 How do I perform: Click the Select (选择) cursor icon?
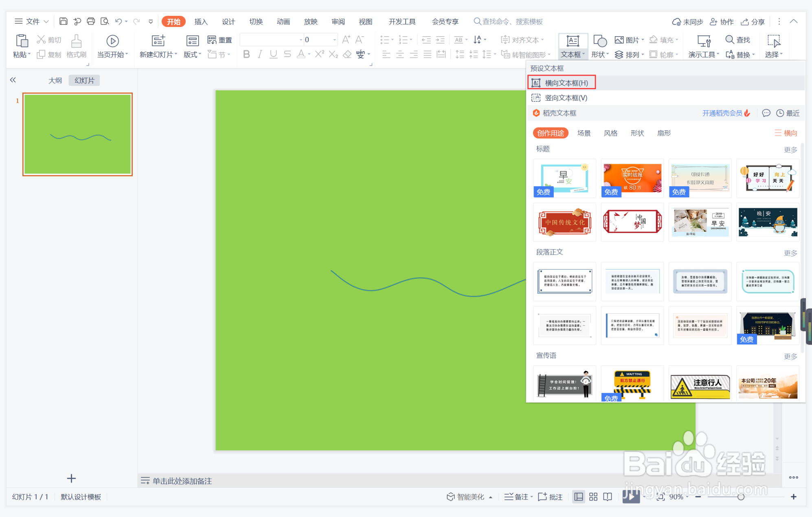click(773, 41)
